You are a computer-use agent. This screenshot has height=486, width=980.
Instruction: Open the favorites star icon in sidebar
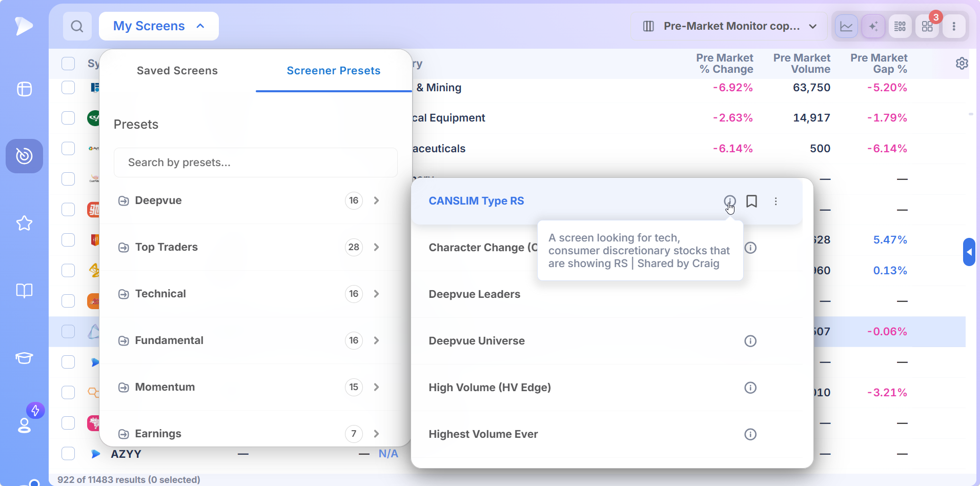(24, 223)
